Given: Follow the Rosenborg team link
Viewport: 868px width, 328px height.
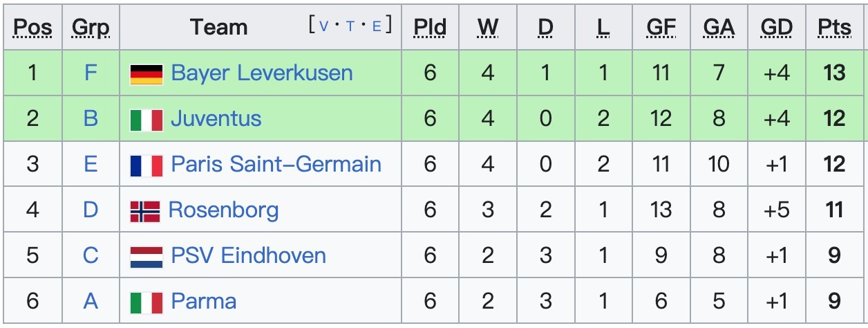Looking at the screenshot, I should [223, 210].
